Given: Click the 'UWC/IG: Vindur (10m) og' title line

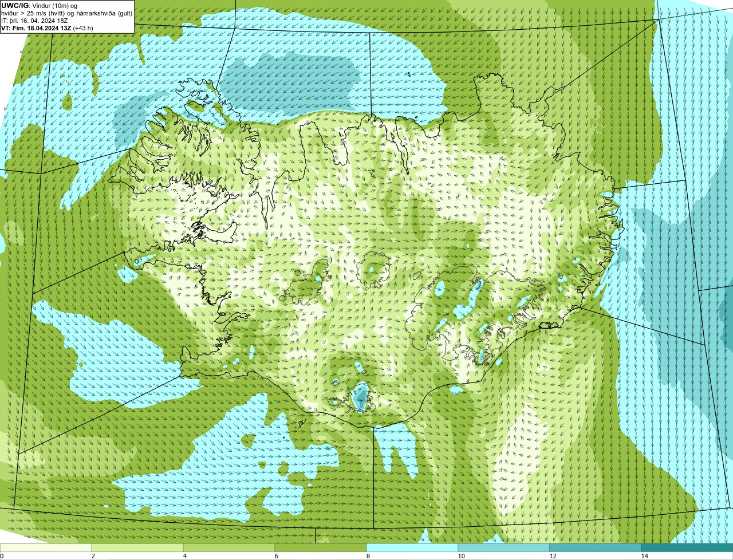Looking at the screenshot, I should pyautogui.click(x=39, y=5).
